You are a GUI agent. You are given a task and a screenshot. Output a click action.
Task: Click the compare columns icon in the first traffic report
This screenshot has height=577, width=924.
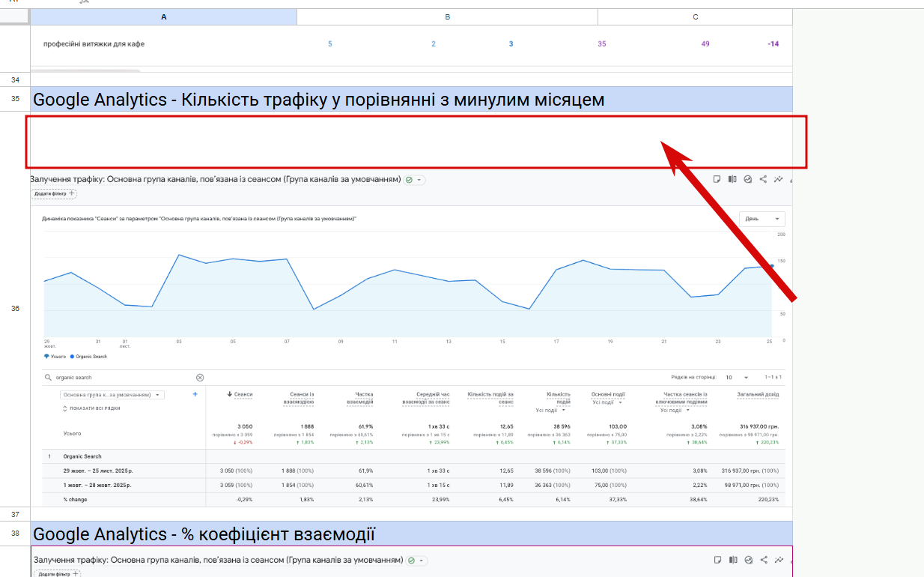tap(732, 179)
